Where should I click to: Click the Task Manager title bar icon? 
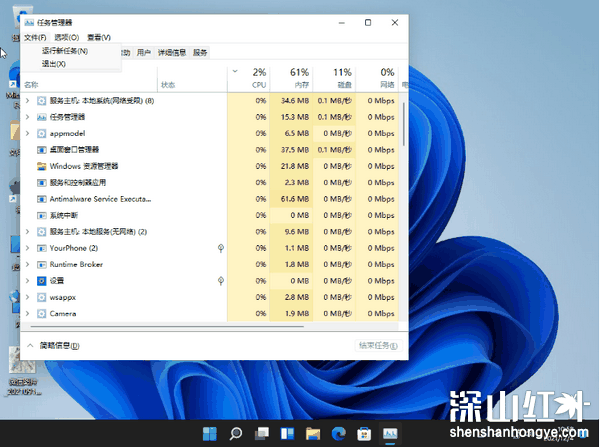tap(29, 23)
